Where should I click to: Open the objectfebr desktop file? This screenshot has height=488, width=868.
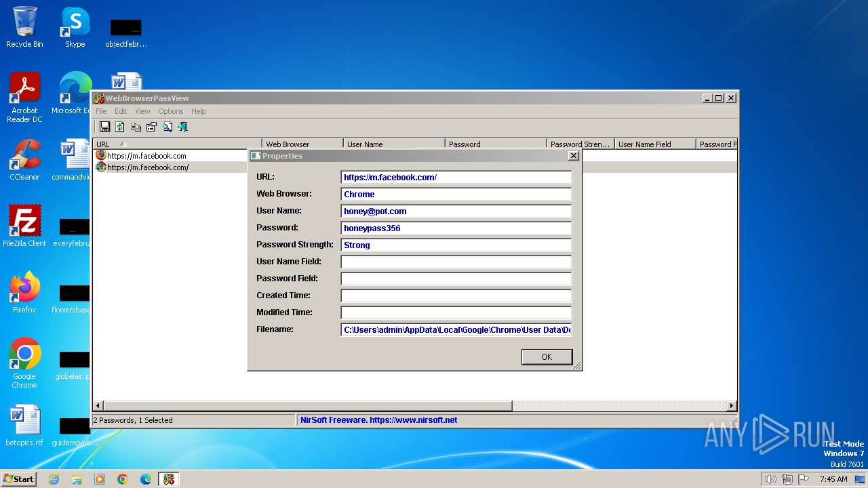(x=126, y=33)
